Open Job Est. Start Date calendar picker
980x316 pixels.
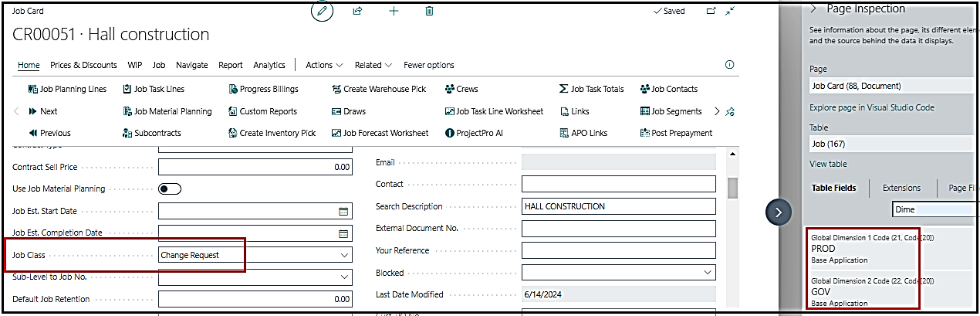coord(343,211)
